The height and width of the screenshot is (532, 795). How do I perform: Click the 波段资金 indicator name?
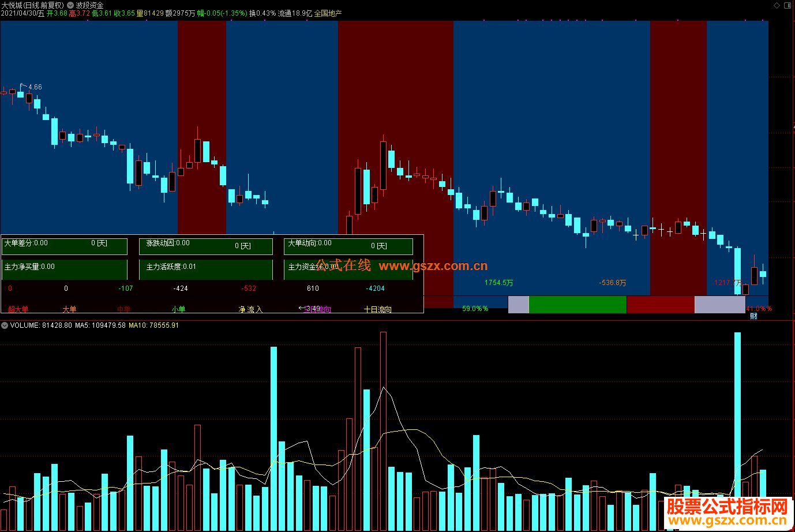tap(90, 5)
